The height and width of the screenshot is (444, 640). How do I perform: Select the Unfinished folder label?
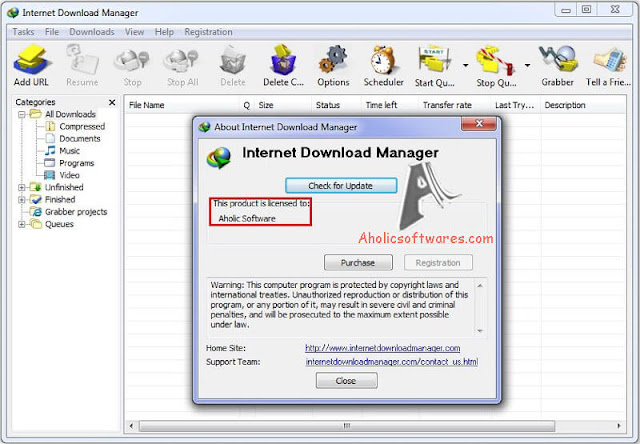tap(64, 187)
